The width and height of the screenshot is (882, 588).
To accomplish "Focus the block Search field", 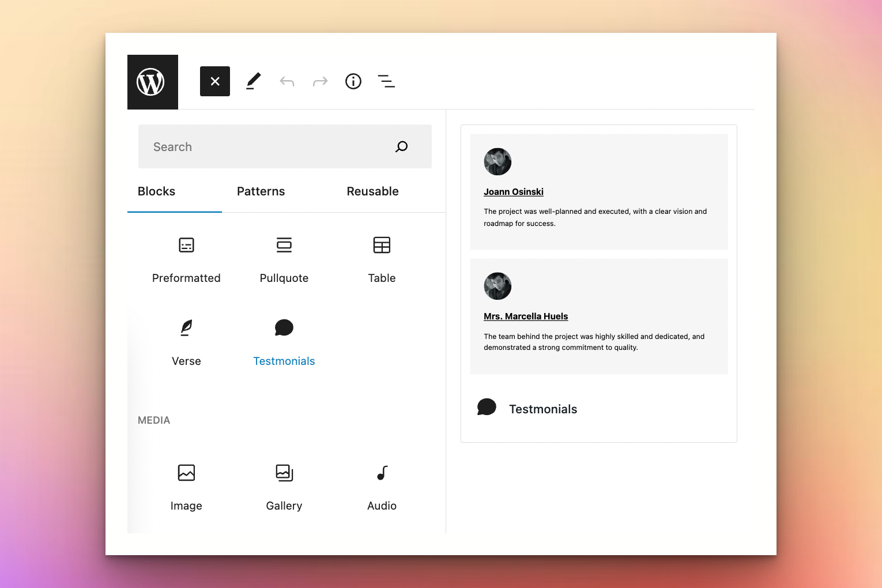I will (265, 146).
